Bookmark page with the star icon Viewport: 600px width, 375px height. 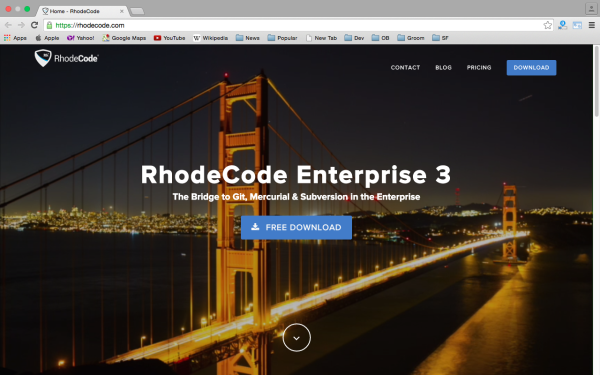coord(548,25)
